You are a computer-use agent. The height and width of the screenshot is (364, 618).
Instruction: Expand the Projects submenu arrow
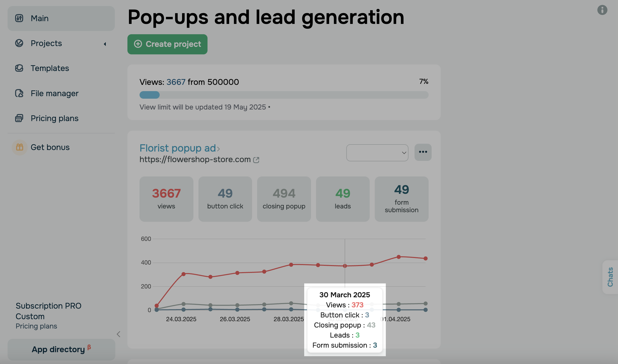click(105, 44)
